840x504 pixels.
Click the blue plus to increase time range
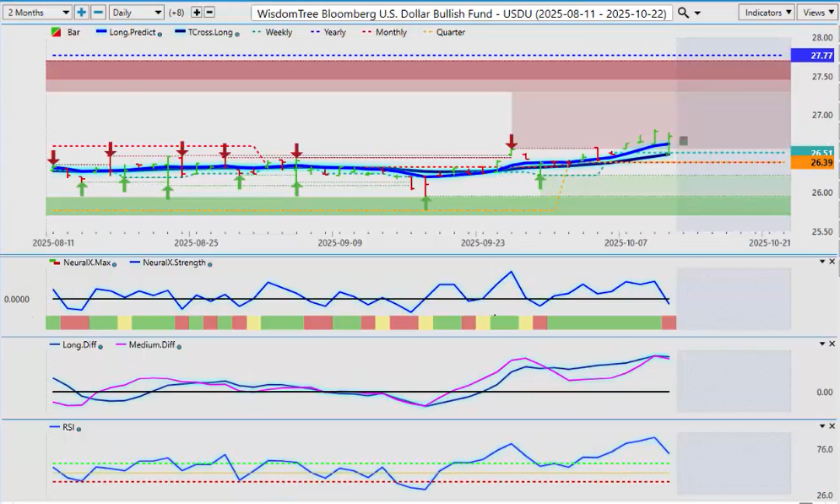pyautogui.click(x=81, y=13)
